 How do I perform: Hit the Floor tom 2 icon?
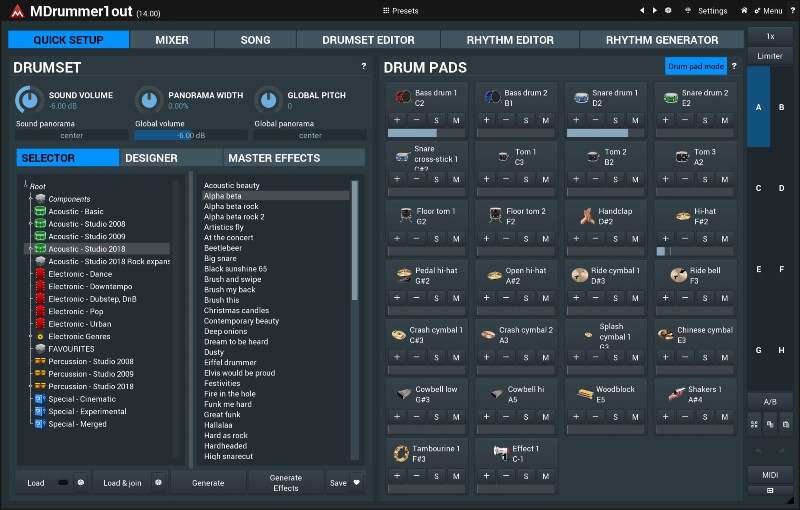coord(495,216)
